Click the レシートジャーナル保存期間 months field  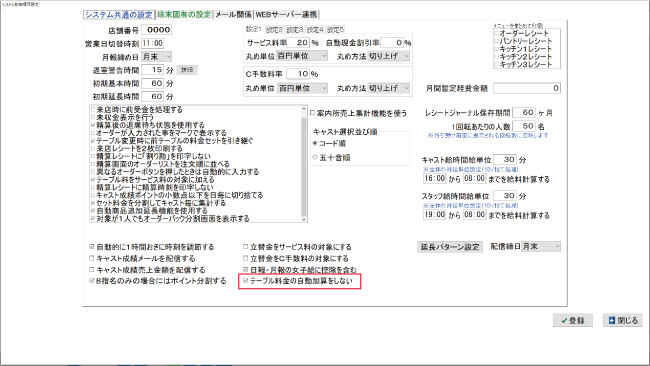pyautogui.click(x=524, y=112)
